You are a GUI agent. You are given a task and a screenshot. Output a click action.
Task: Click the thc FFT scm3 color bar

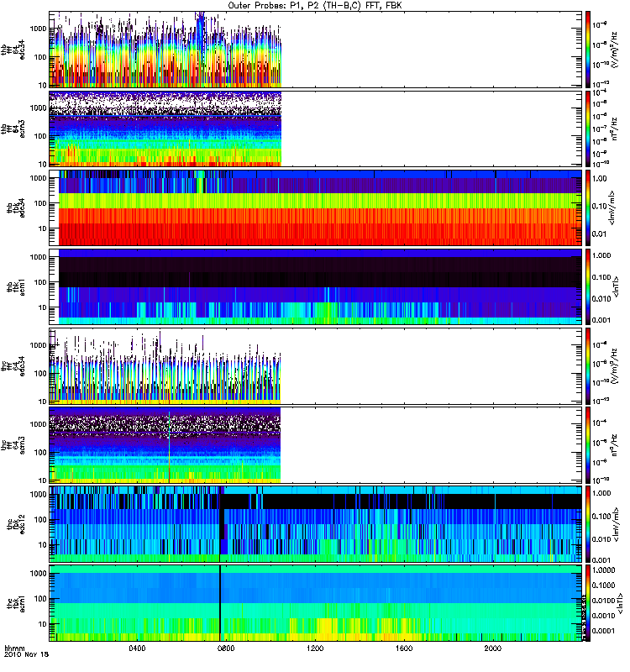pos(588,446)
